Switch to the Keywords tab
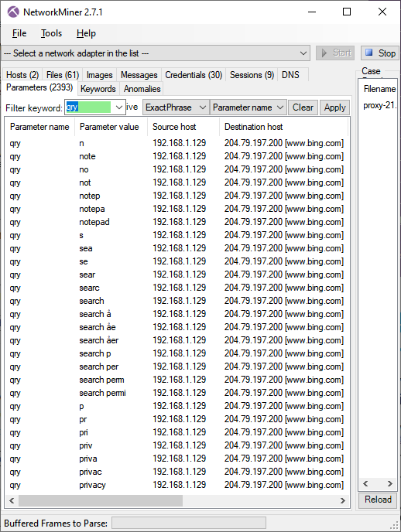Viewport: 401px width, 532px height. pyautogui.click(x=98, y=89)
